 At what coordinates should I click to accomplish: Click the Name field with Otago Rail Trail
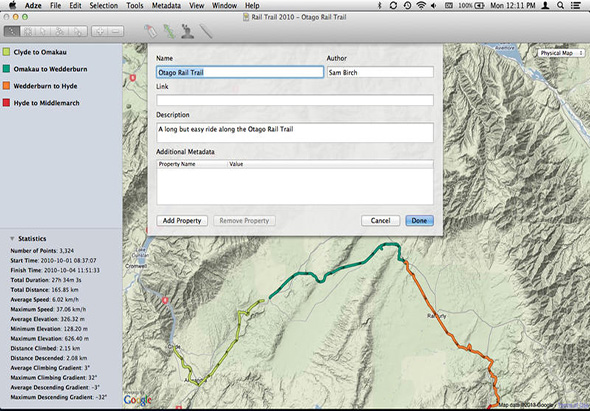click(x=240, y=72)
